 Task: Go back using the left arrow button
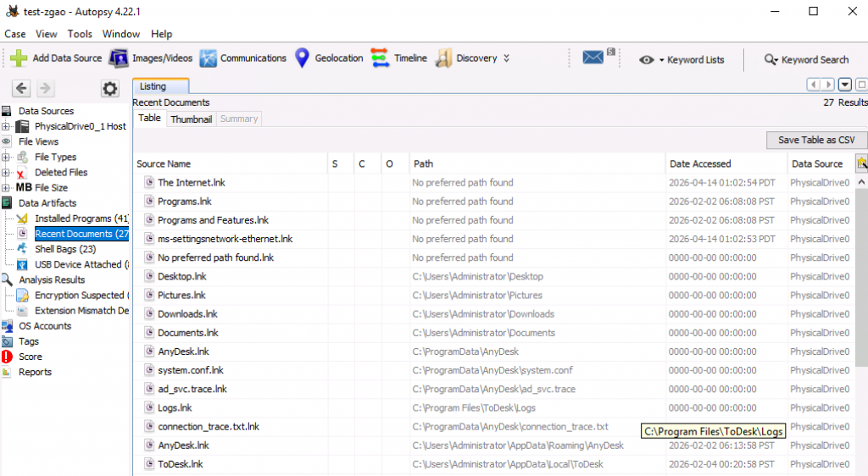tap(21, 89)
